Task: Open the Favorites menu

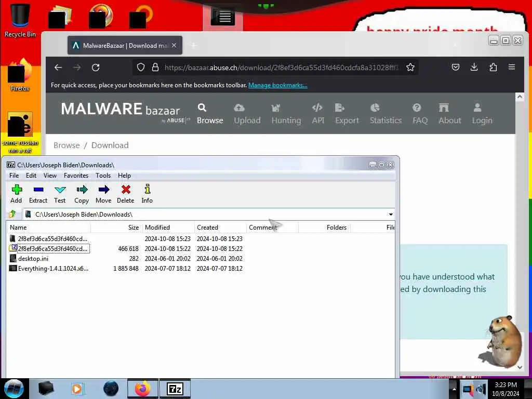Action: 76,176
